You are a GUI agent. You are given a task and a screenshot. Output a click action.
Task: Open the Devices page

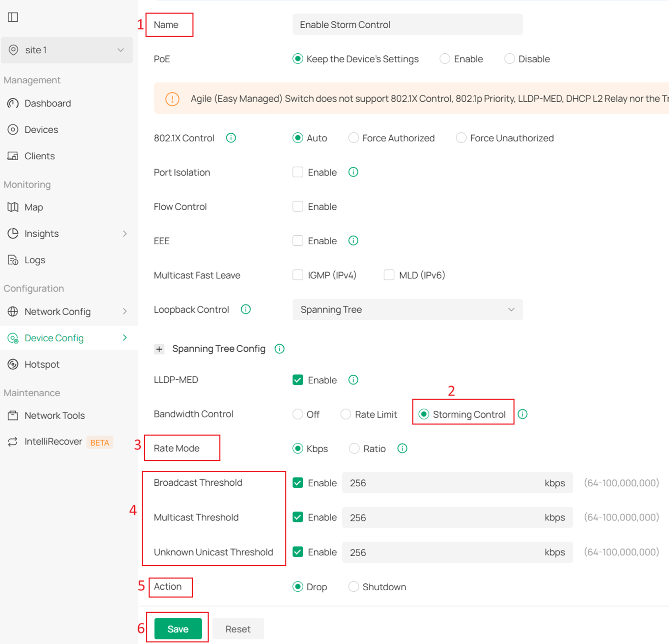tap(41, 129)
